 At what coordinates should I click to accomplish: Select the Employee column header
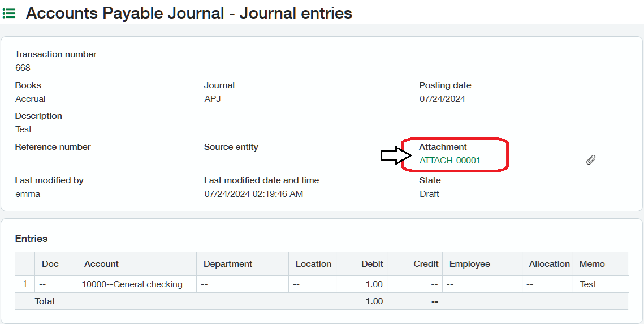pos(470,264)
